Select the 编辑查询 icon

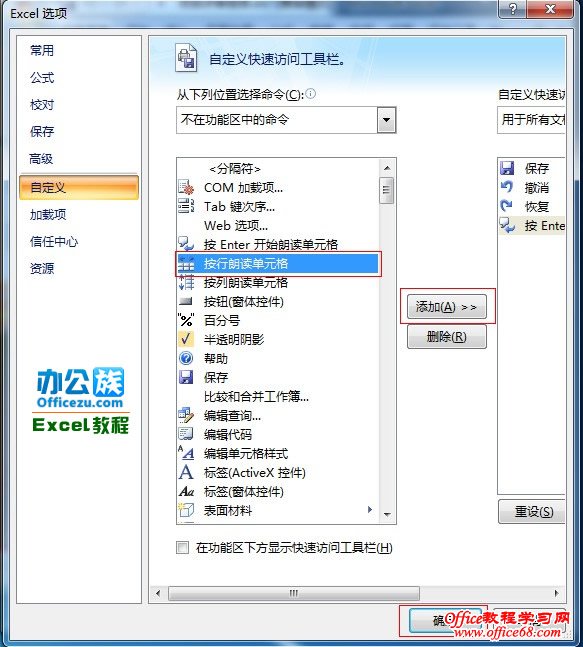[x=186, y=416]
